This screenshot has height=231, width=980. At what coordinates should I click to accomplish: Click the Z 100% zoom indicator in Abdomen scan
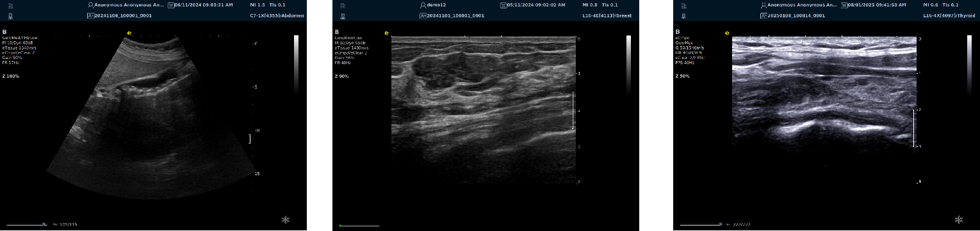pos(12,76)
